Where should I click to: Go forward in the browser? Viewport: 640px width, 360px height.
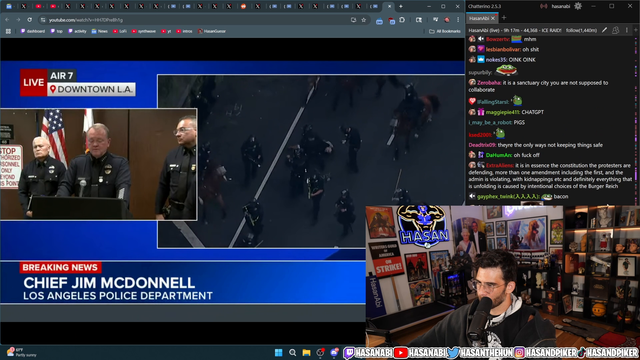click(18, 20)
